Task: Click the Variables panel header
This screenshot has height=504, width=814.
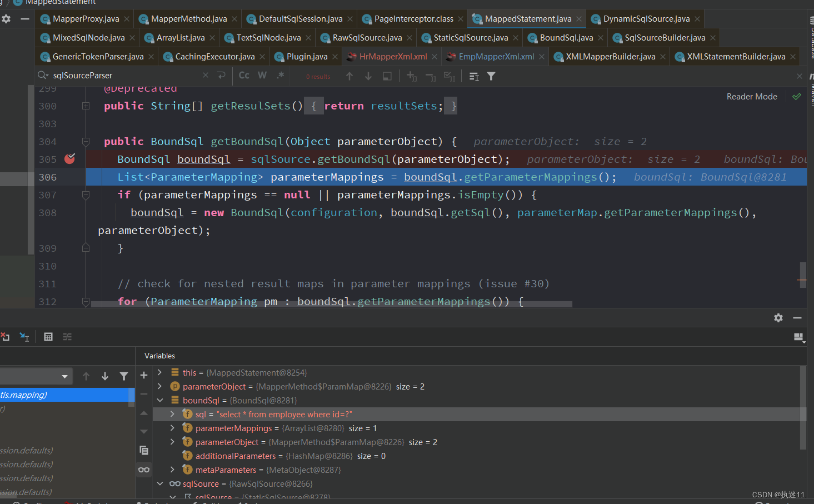Action: 159,356
